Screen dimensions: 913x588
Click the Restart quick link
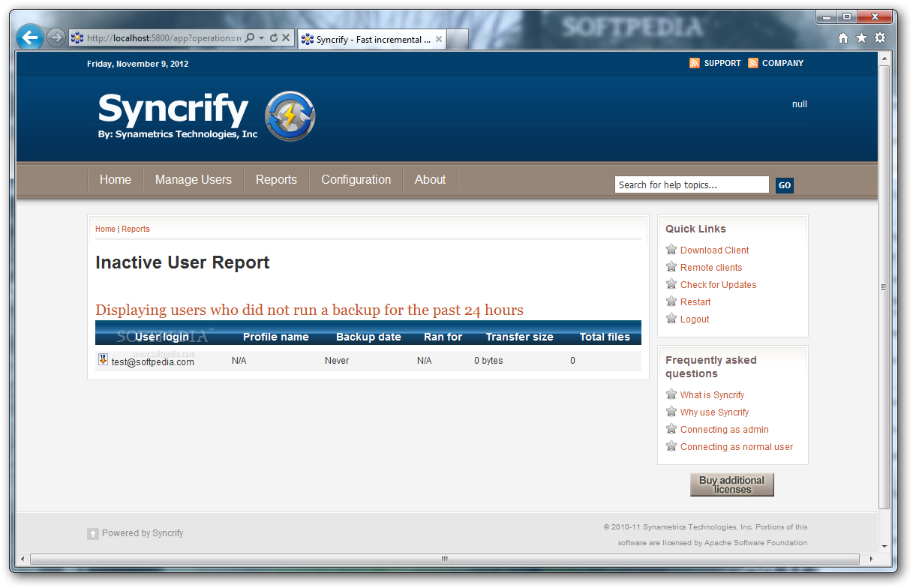[695, 302]
